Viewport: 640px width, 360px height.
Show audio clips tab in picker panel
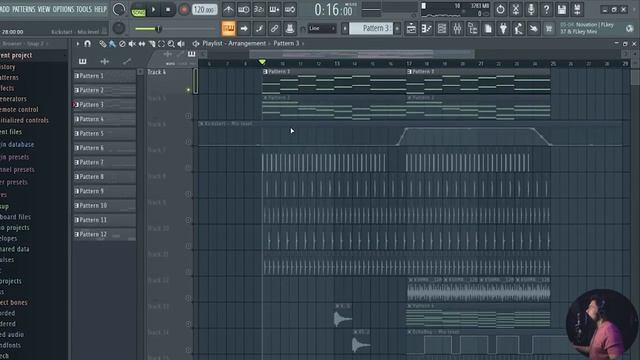pyautogui.click(x=104, y=61)
